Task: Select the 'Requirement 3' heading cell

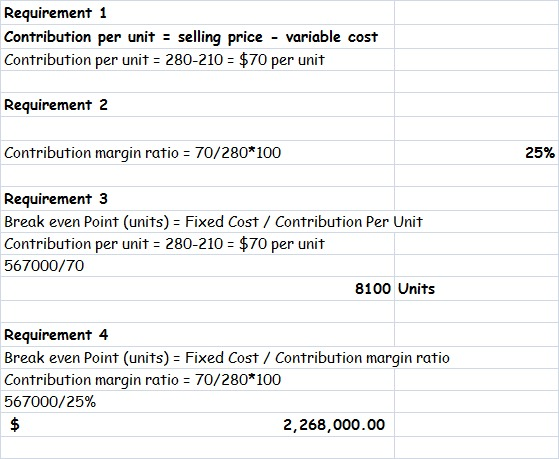Action: click(197, 198)
